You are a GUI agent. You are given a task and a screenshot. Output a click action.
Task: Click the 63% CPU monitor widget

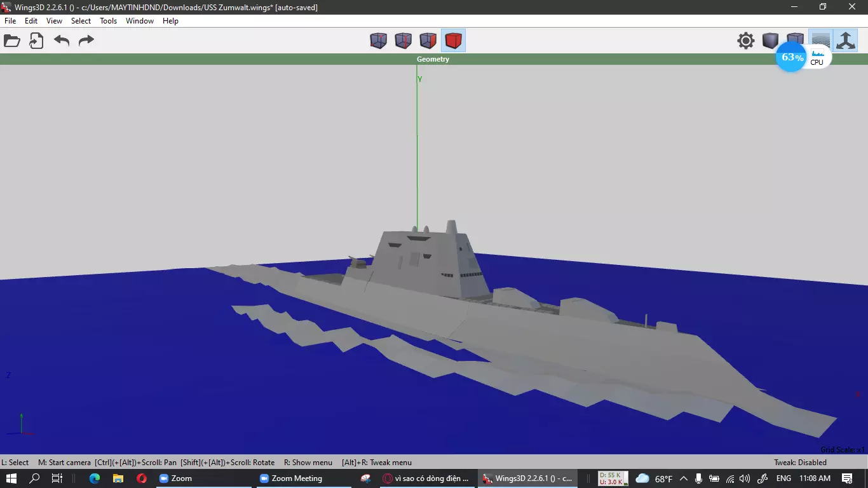(804, 58)
